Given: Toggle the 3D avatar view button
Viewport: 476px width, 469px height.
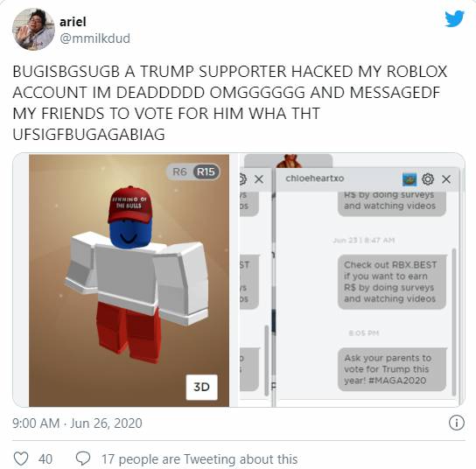Looking at the screenshot, I should click(201, 387).
